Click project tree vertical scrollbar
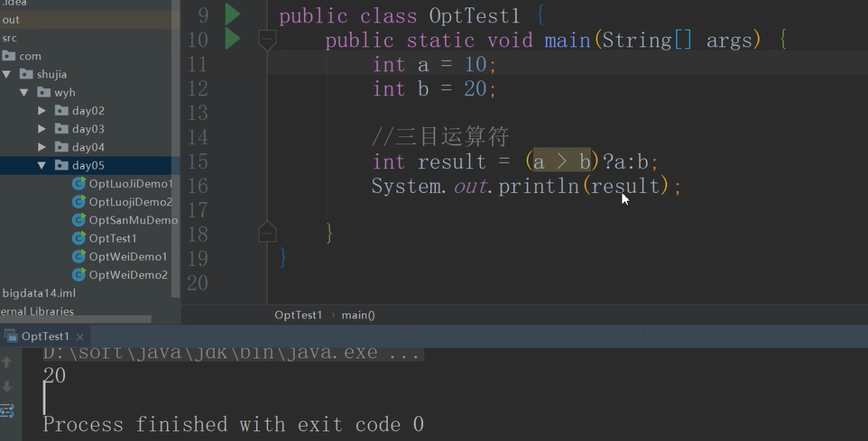 pyautogui.click(x=176, y=148)
